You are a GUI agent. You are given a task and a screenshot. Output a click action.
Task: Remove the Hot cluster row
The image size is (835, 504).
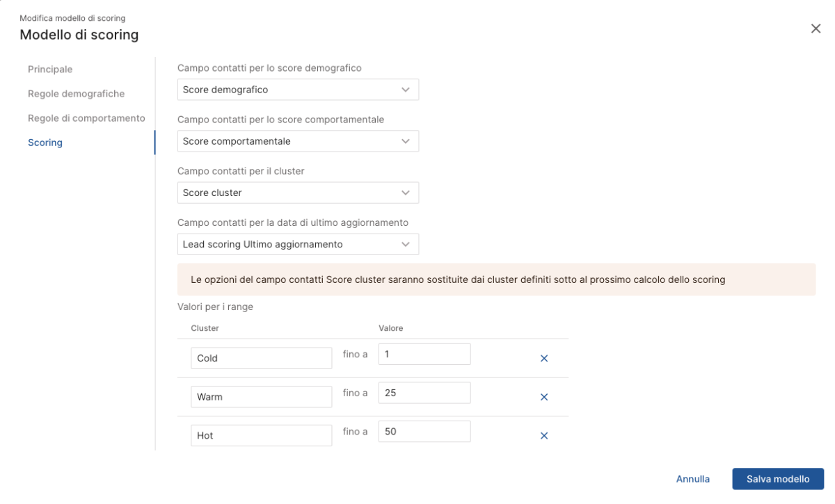544,436
